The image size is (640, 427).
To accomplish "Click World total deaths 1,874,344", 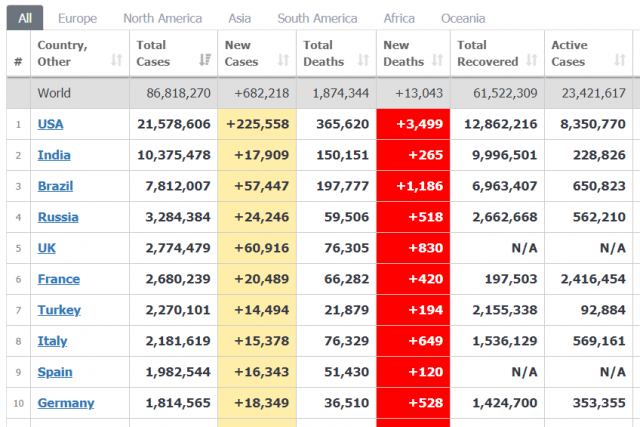I will tap(341, 93).
